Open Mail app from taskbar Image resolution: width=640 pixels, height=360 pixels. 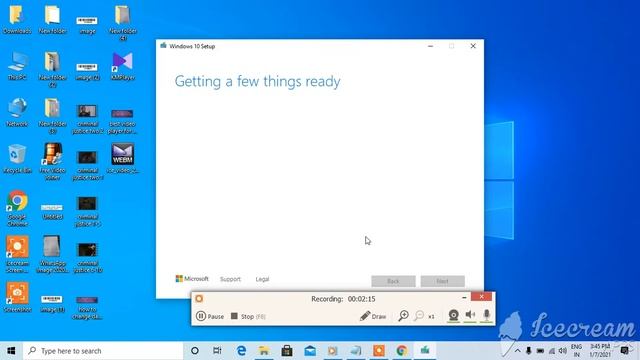click(310, 351)
